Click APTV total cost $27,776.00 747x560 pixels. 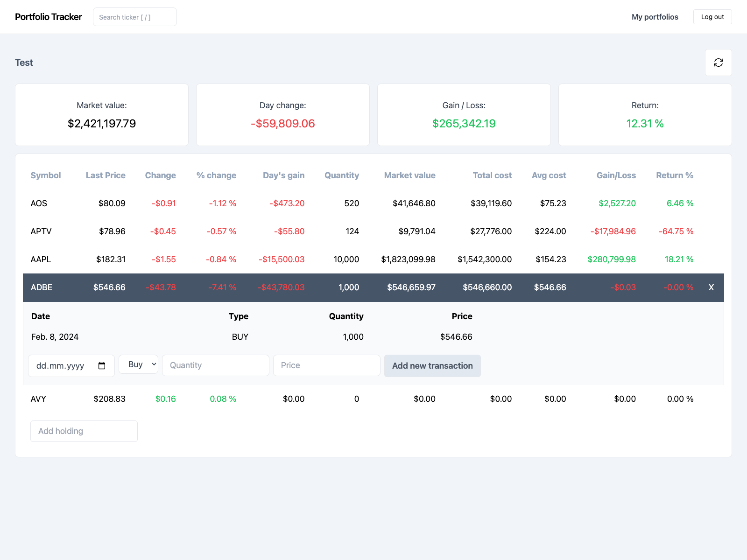[x=491, y=231]
